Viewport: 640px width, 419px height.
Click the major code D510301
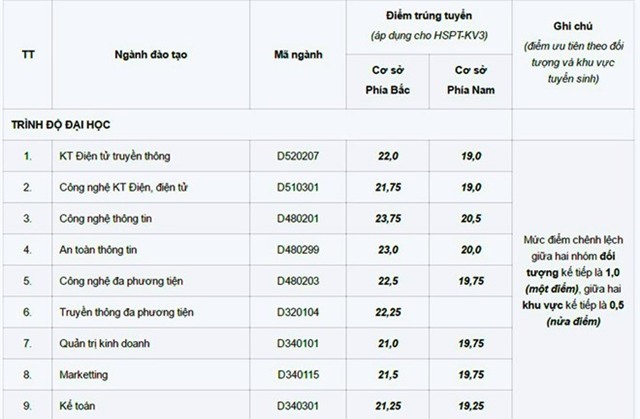[x=299, y=187]
